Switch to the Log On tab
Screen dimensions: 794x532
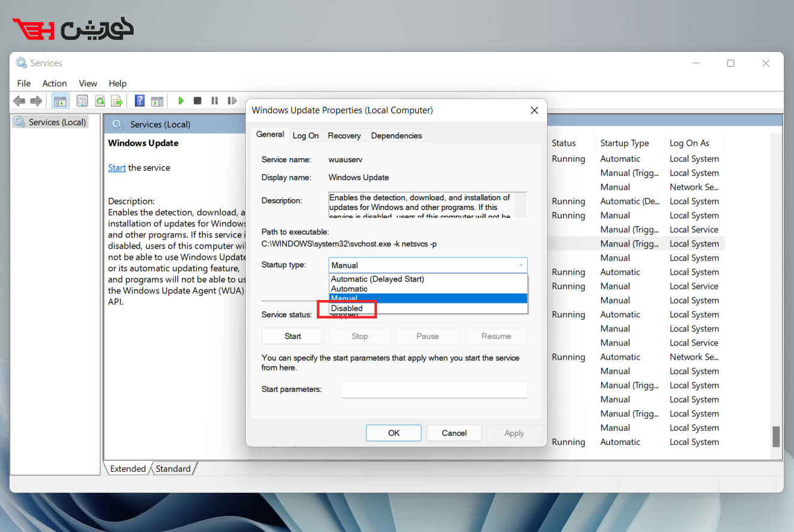point(305,135)
